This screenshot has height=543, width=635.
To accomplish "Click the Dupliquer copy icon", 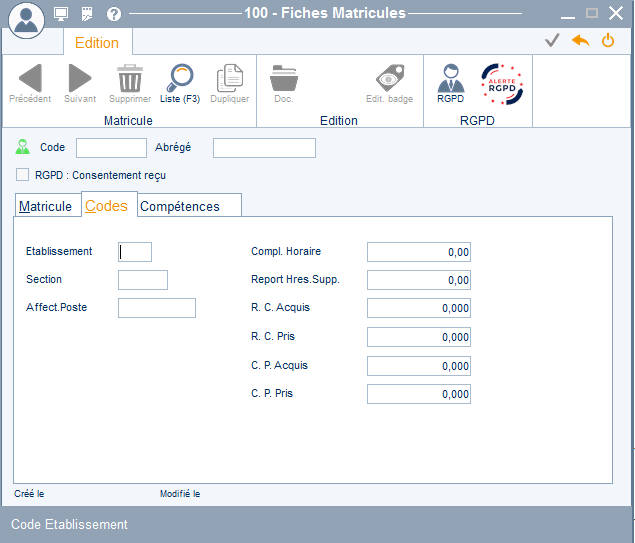I will 230,83.
